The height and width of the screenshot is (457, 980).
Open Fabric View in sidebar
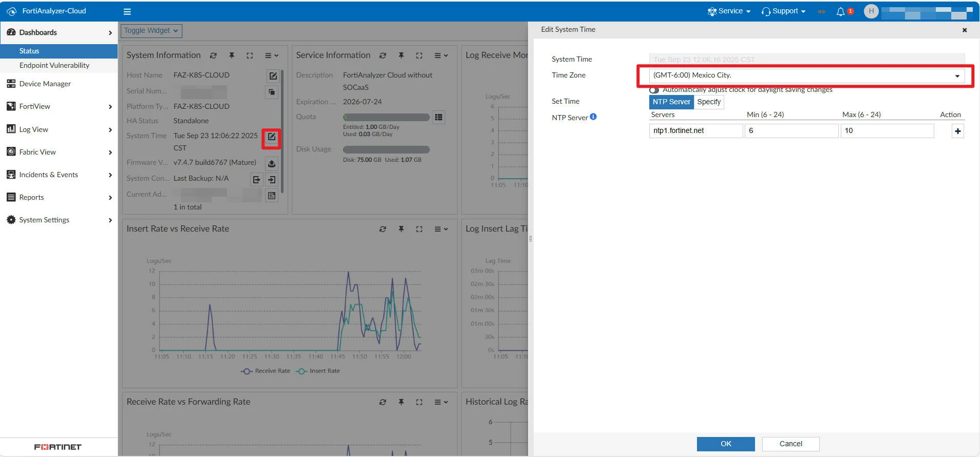(x=59, y=152)
